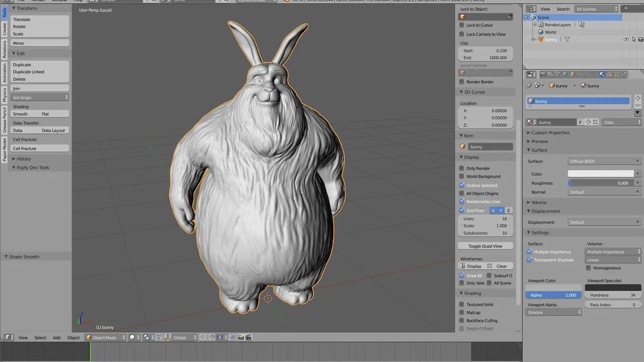Enable Lock Camera to View checkbox
Image resolution: width=644 pixels, height=362 pixels.
(462, 34)
